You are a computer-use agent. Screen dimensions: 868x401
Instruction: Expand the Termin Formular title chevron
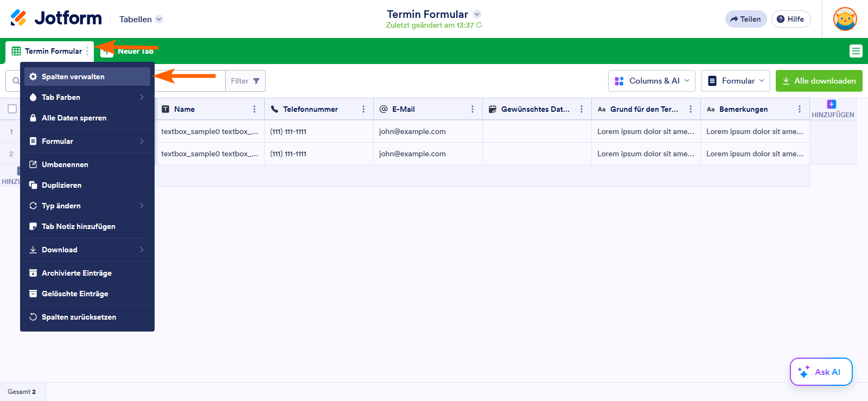pos(477,14)
